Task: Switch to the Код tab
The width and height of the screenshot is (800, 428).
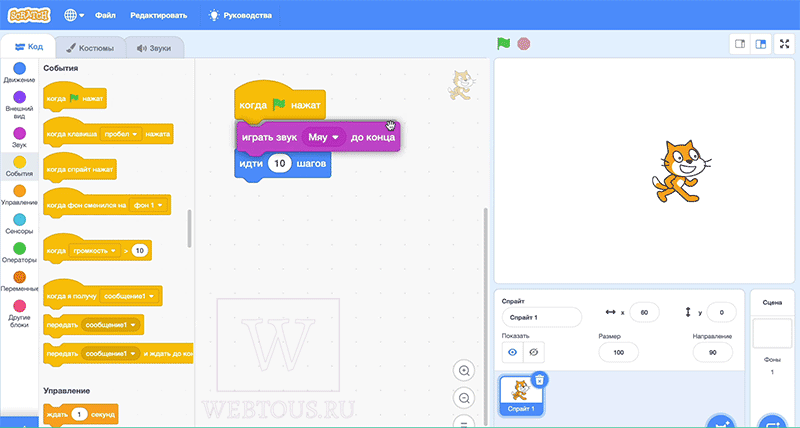Action: (29, 47)
